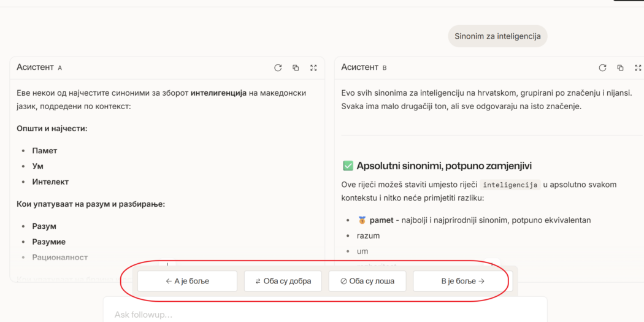Regenerate Assistant A's response
The image size is (644, 322).
pyautogui.click(x=278, y=68)
